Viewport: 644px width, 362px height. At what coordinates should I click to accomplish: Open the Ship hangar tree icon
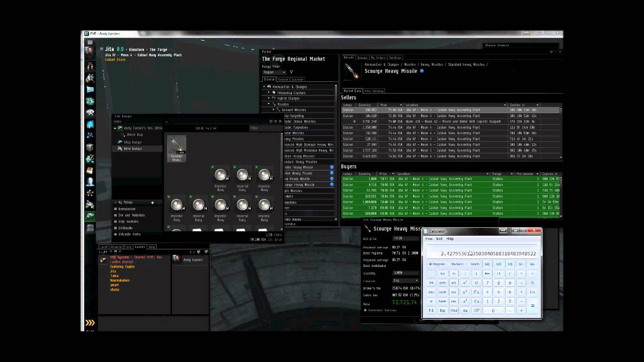click(120, 142)
